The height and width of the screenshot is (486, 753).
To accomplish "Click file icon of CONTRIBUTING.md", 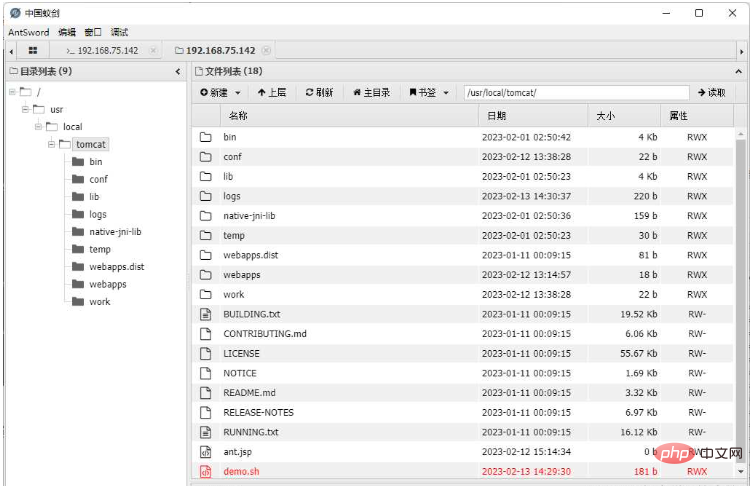I will 206,334.
